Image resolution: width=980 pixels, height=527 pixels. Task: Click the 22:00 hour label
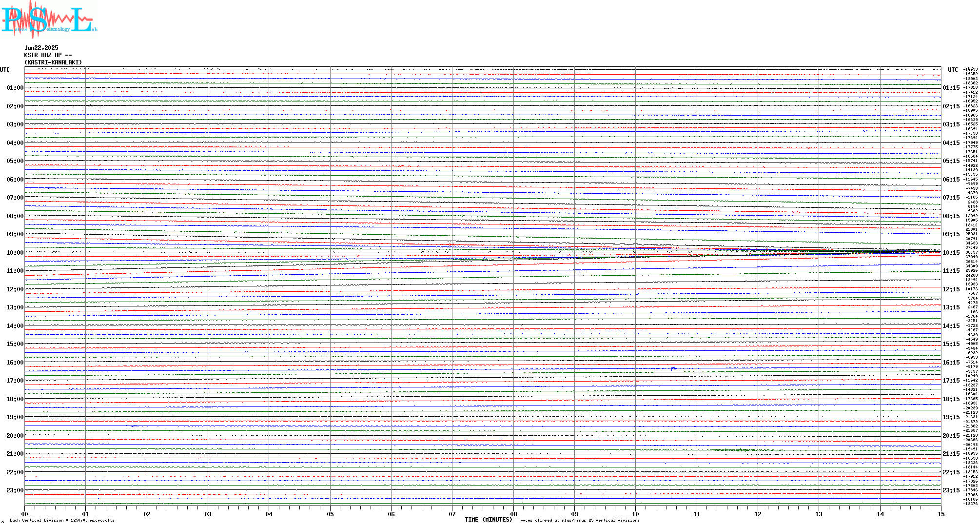point(15,472)
